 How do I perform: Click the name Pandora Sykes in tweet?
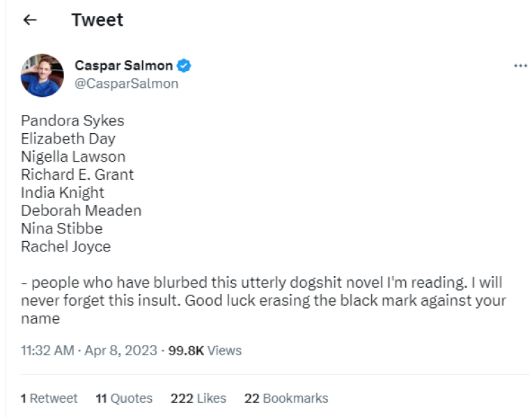coord(72,121)
